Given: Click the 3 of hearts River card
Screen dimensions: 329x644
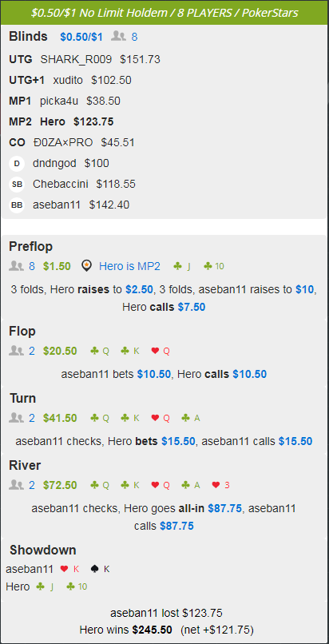Looking at the screenshot, I should point(220,485).
